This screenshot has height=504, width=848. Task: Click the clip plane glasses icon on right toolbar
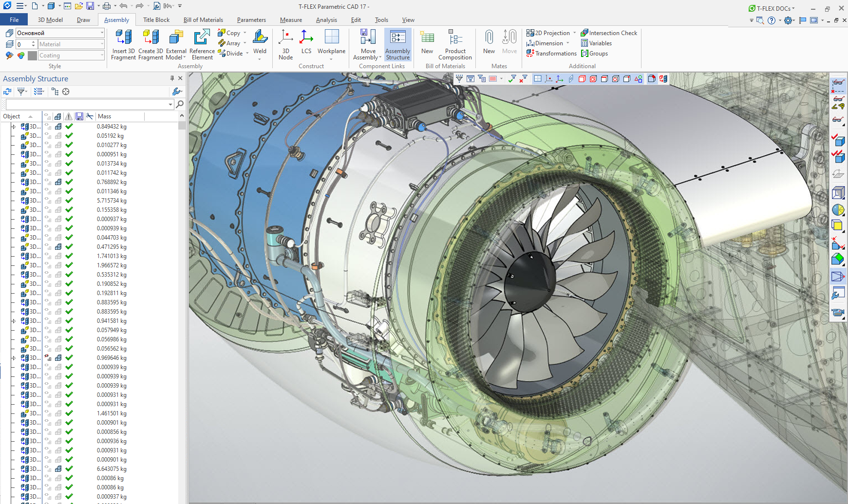point(838,86)
